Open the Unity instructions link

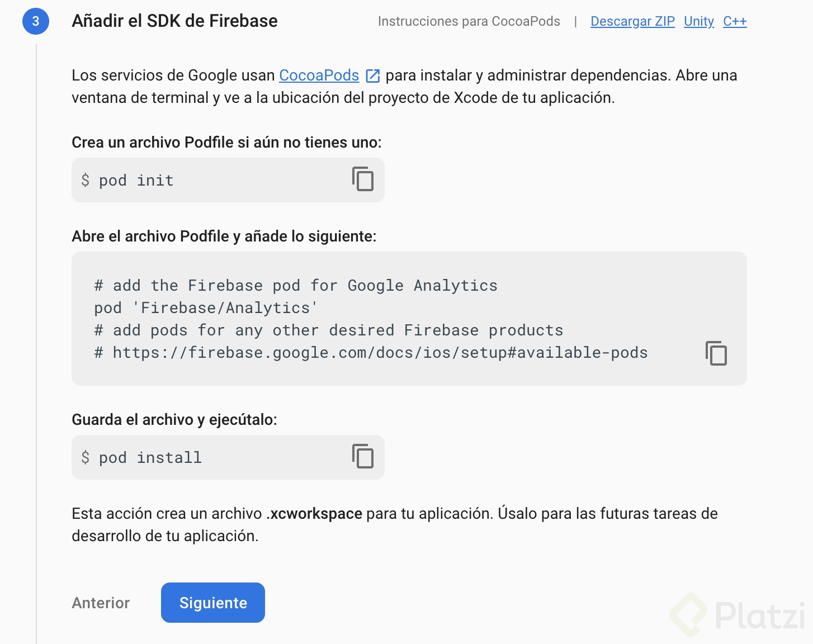(x=699, y=21)
